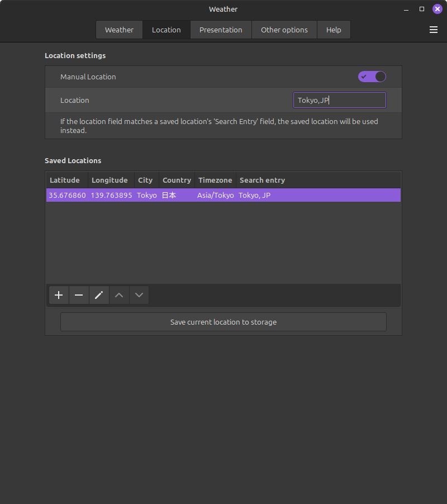Viewport: 447px width, 504px height.
Task: Maximize the Weather window
Action: click(422, 9)
